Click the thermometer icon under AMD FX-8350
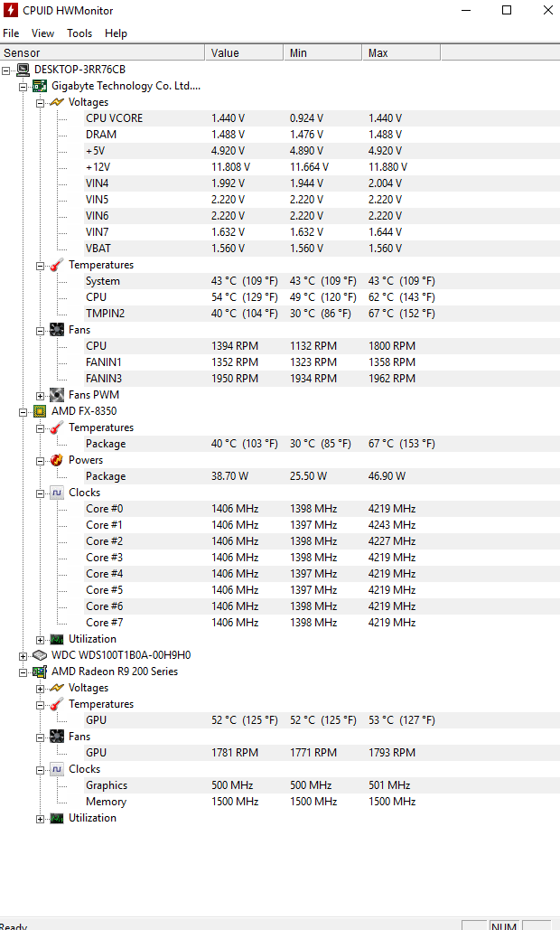Image resolution: width=560 pixels, height=930 pixels. click(x=57, y=427)
